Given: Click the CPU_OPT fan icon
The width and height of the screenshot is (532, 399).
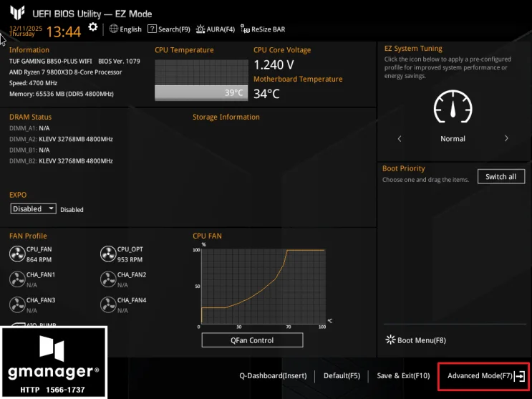Looking at the screenshot, I should coord(108,254).
